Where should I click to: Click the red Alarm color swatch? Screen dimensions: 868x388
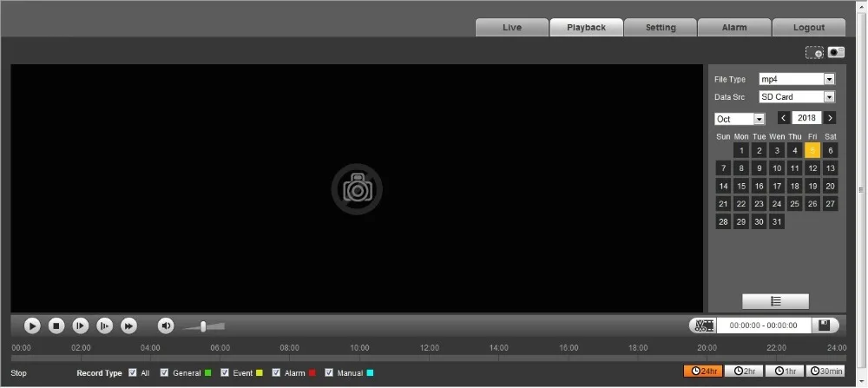click(x=312, y=373)
